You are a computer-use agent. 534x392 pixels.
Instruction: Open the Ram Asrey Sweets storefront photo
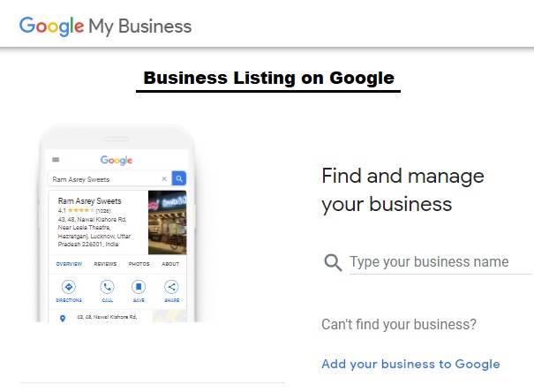click(167, 222)
